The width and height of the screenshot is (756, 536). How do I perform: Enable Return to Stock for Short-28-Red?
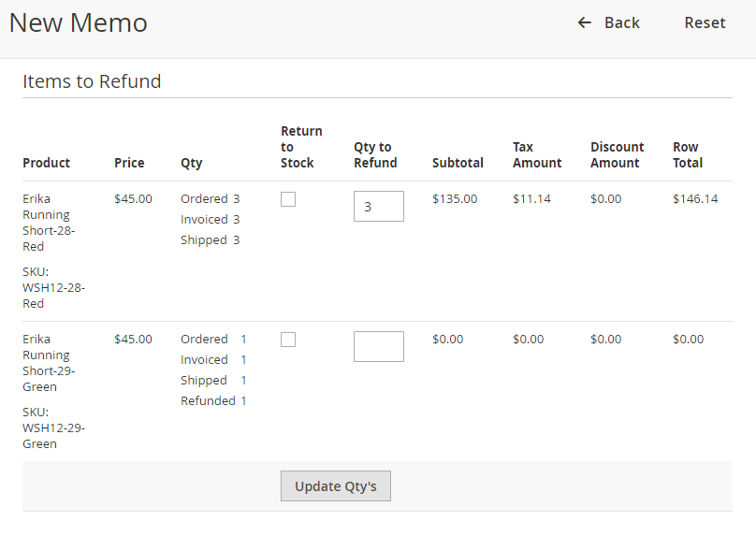point(288,199)
